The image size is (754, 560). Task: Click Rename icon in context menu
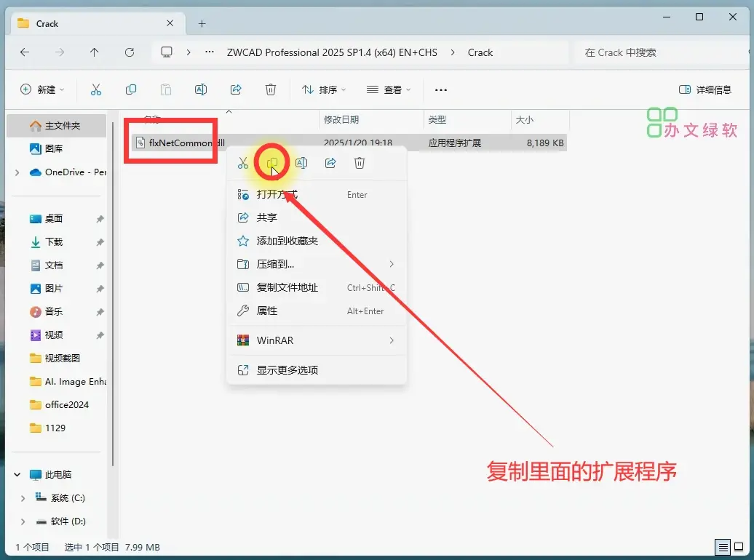(x=301, y=163)
